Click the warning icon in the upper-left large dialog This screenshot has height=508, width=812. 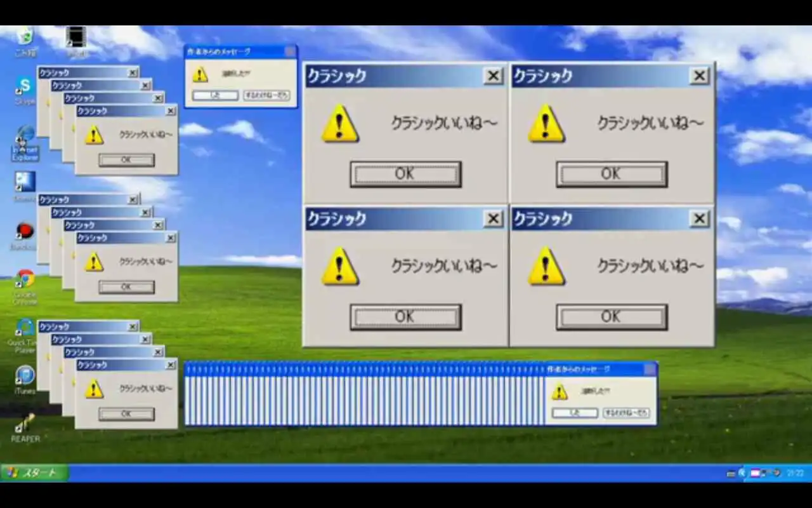(x=340, y=123)
